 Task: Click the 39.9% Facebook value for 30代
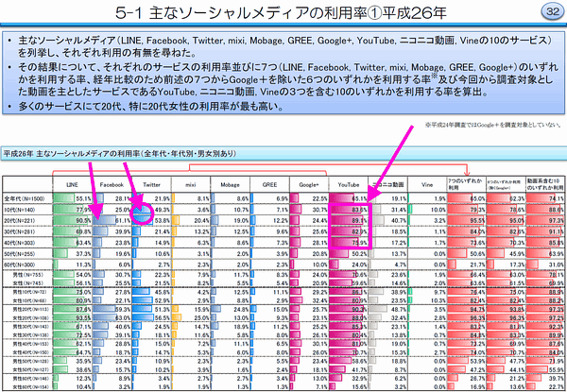pos(123,231)
